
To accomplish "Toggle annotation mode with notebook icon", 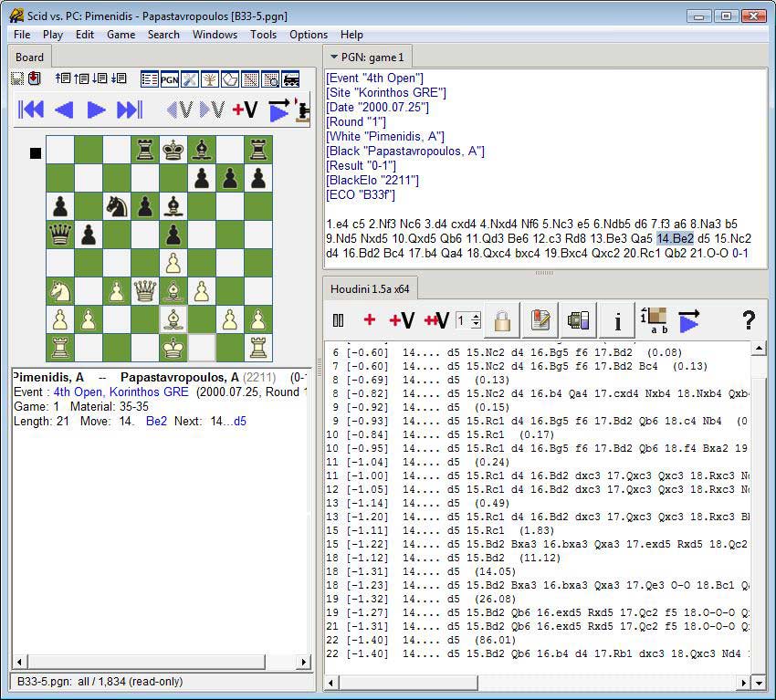I will click(x=542, y=319).
